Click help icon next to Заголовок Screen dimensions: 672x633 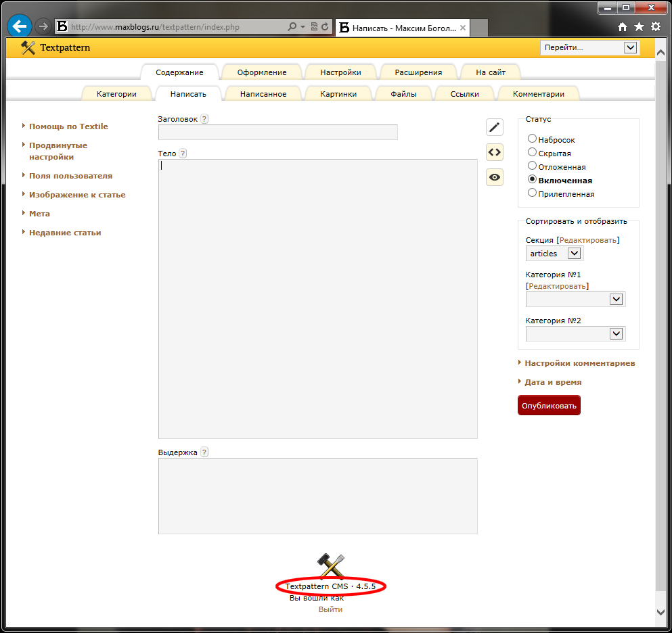(204, 119)
